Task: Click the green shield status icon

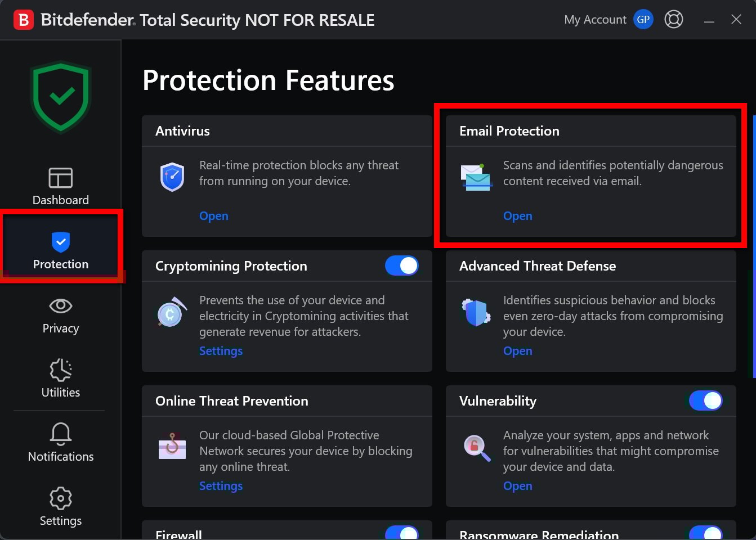Action: [61, 97]
